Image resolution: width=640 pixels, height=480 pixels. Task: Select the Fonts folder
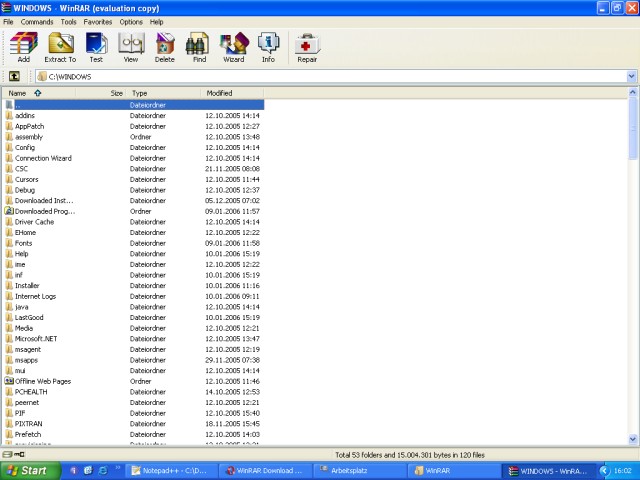point(23,243)
